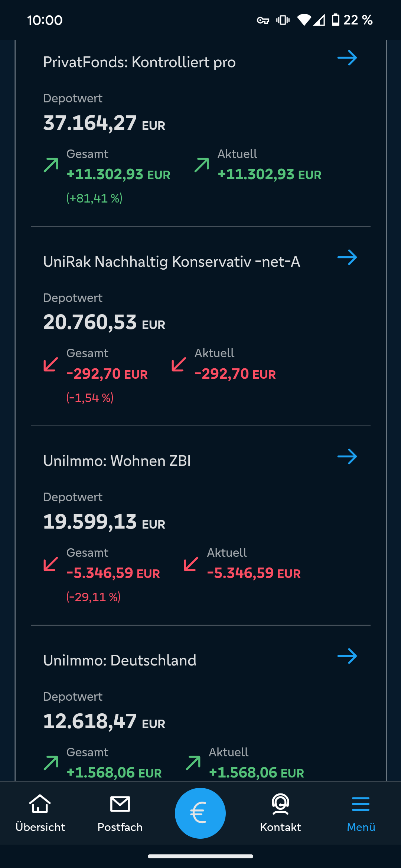
Task: Tap red Aktuell down-arrow for UniRak
Action: [179, 364]
